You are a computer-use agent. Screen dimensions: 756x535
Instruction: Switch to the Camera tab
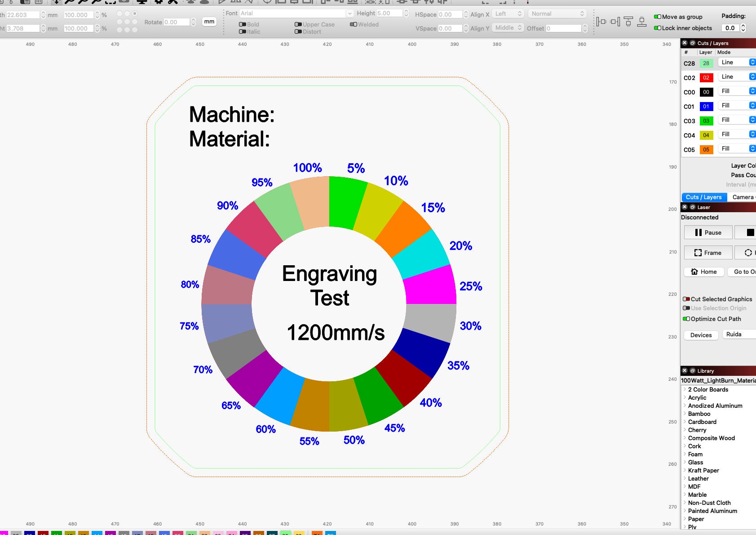pyautogui.click(x=744, y=197)
